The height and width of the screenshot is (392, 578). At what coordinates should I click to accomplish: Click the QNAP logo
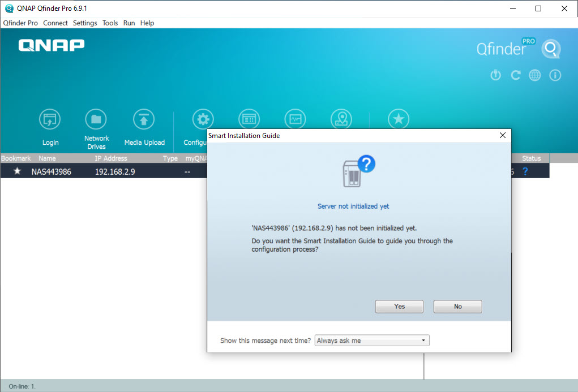pyautogui.click(x=52, y=45)
